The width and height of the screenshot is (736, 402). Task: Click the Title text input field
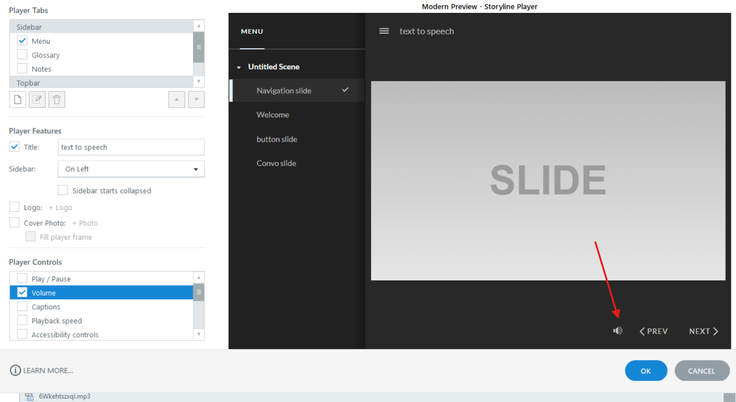coord(131,147)
